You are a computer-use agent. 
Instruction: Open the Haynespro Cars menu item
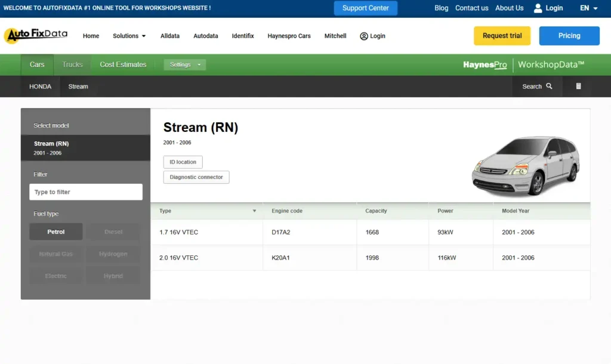tap(289, 36)
